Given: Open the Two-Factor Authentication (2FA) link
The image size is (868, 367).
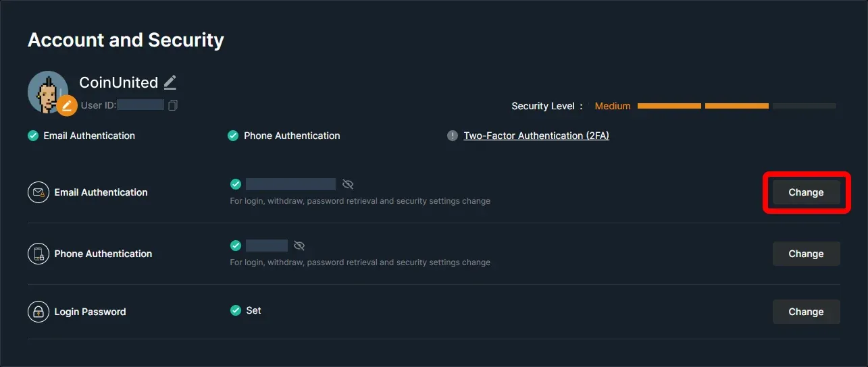Looking at the screenshot, I should [536, 136].
